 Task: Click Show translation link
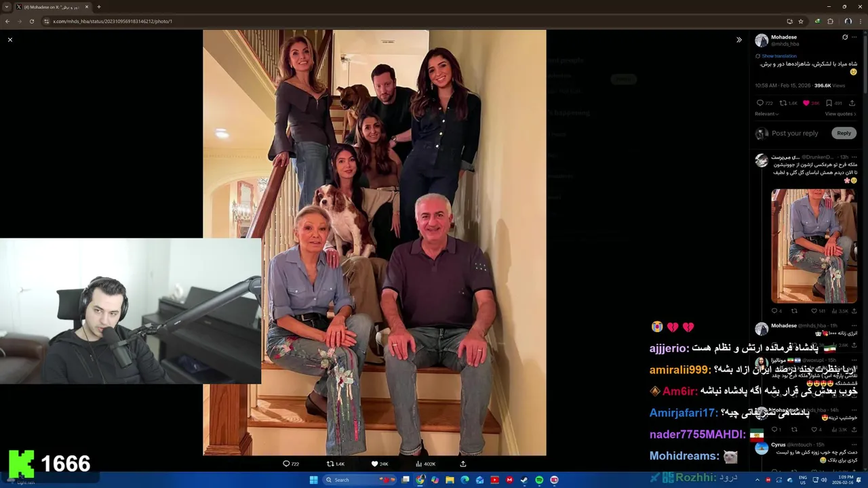coord(779,56)
